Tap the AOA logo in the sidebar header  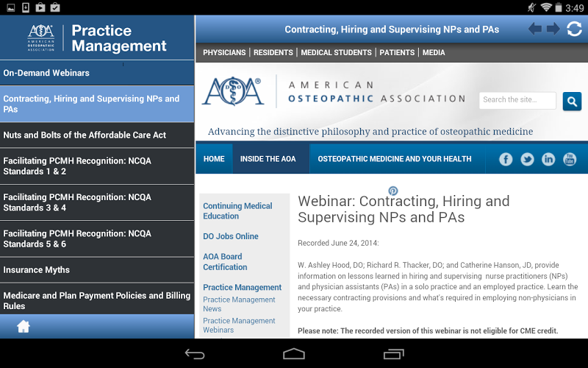41,38
